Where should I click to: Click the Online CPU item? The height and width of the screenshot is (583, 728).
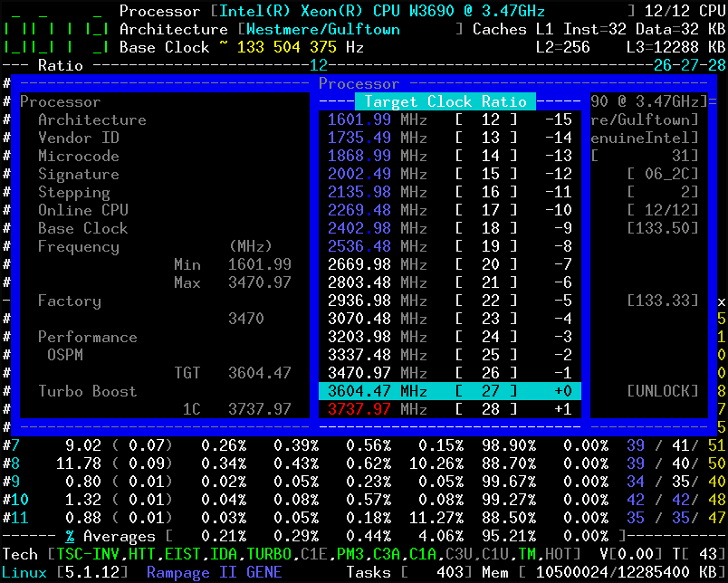pos(83,210)
